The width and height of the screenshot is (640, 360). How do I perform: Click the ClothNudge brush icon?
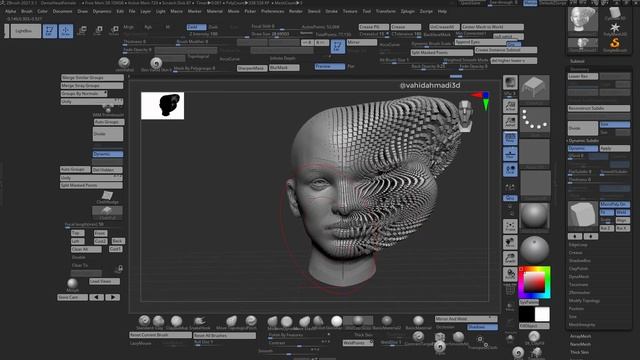107,196
